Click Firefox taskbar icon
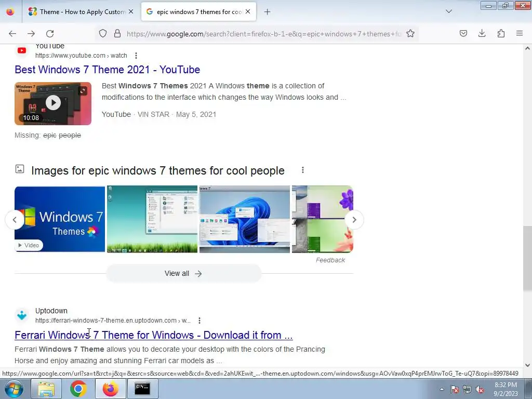 (110, 389)
